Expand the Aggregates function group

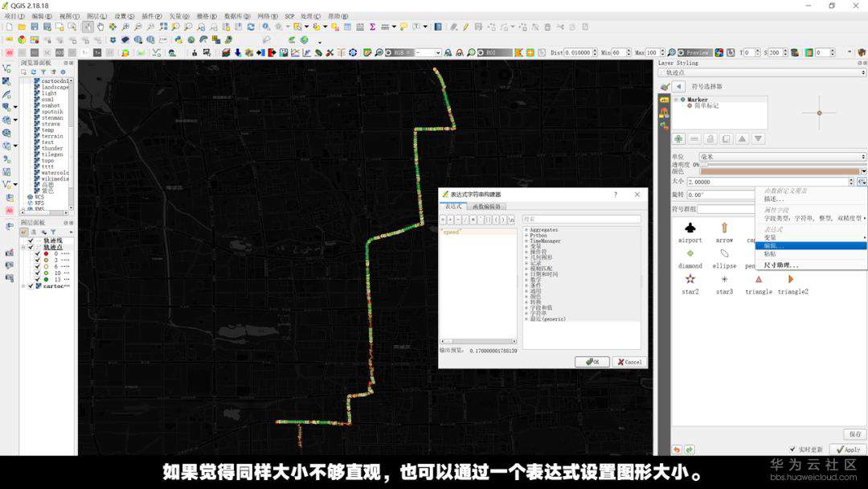pyautogui.click(x=526, y=230)
